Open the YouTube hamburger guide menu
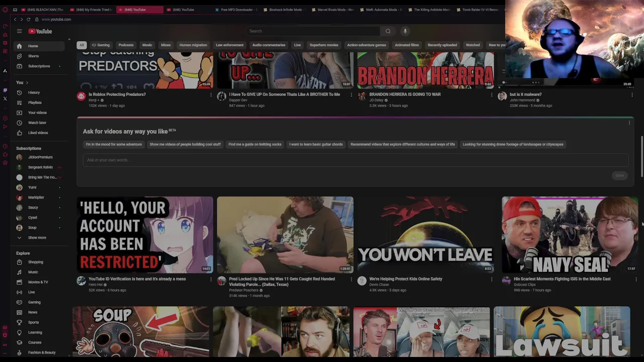Image resolution: width=644 pixels, height=362 pixels. [x=19, y=31]
